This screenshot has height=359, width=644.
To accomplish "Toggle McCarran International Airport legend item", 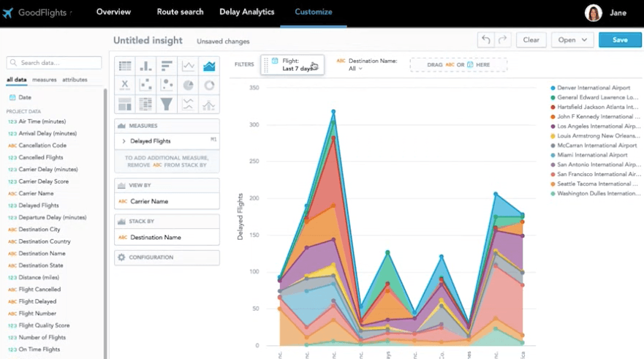I will tap(594, 146).
